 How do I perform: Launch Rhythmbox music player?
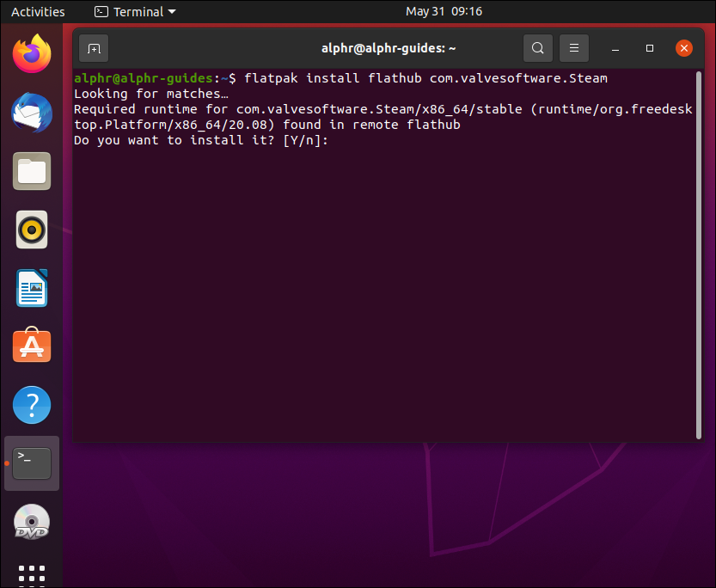(32, 230)
